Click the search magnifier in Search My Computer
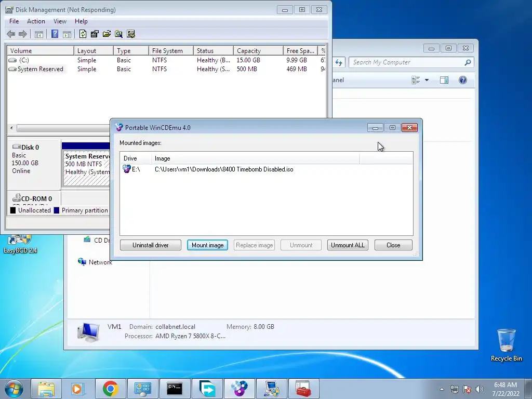This screenshot has width=532, height=399. click(x=468, y=62)
